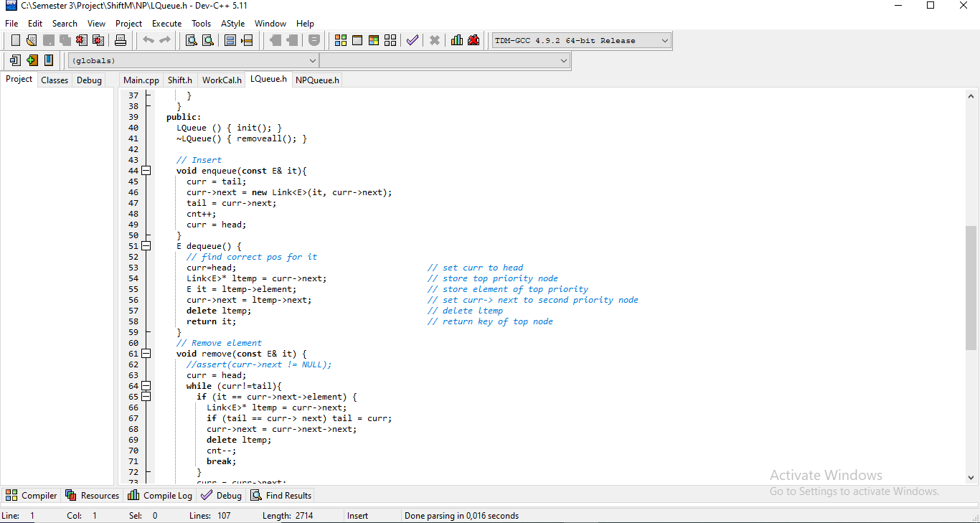This screenshot has height=523, width=980.
Task: Select the Project sidebar tab
Action: [19, 79]
